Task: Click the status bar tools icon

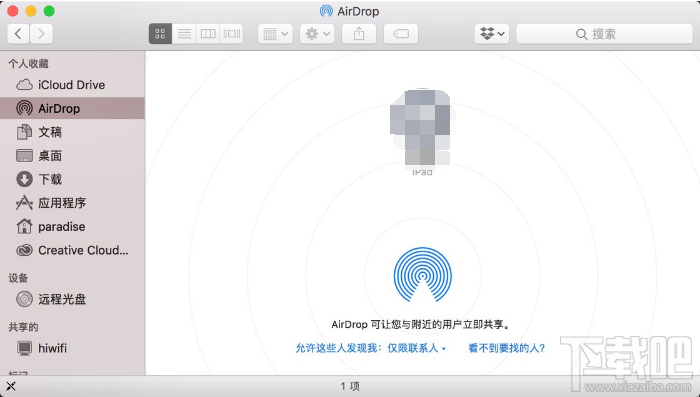Action: [11, 386]
